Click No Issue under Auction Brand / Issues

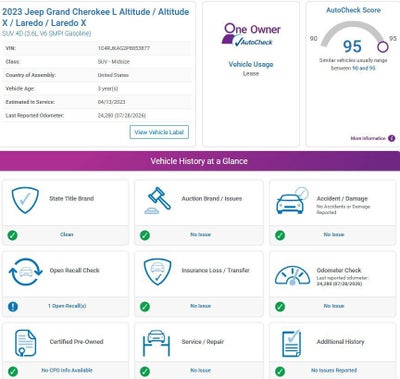click(x=200, y=234)
